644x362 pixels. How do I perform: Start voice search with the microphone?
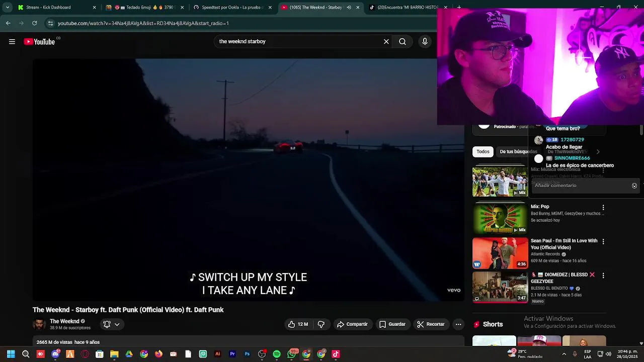point(425,42)
